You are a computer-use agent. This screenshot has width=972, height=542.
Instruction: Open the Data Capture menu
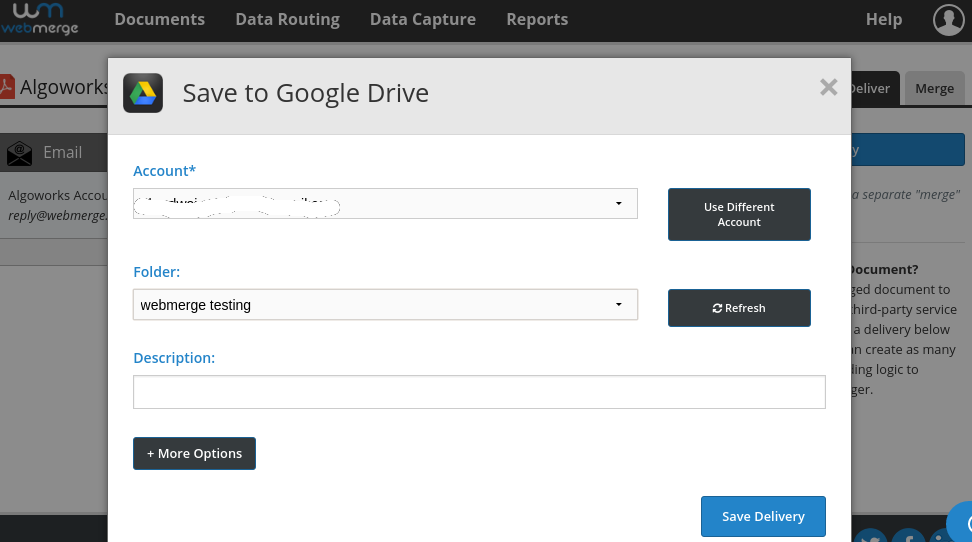[x=422, y=20]
